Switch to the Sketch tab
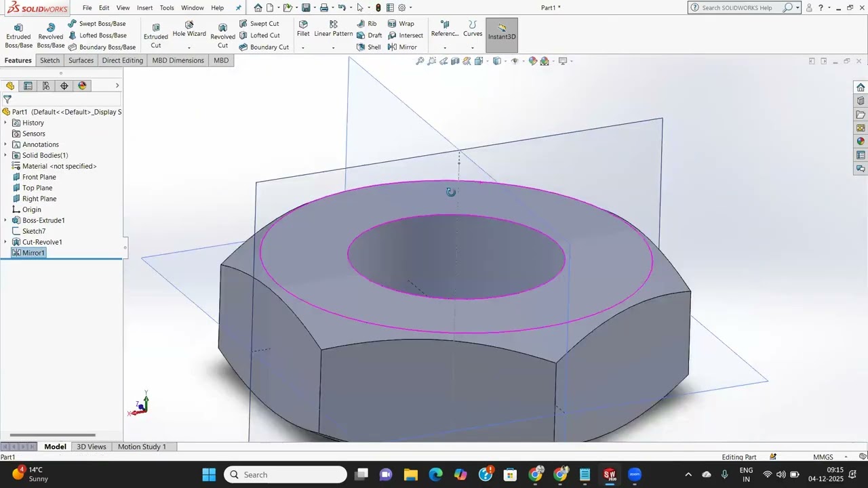Screen dimensions: 868x488 click(x=50, y=60)
